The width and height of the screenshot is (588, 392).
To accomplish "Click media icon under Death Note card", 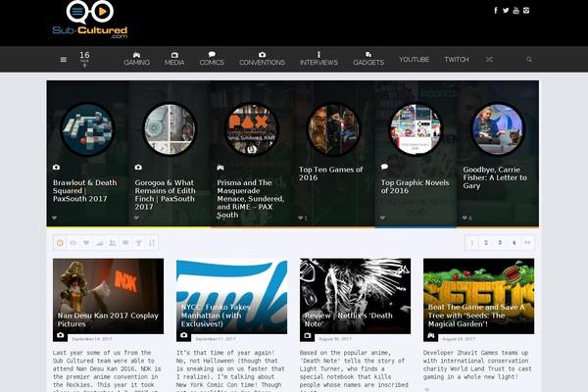I will click(x=307, y=335).
